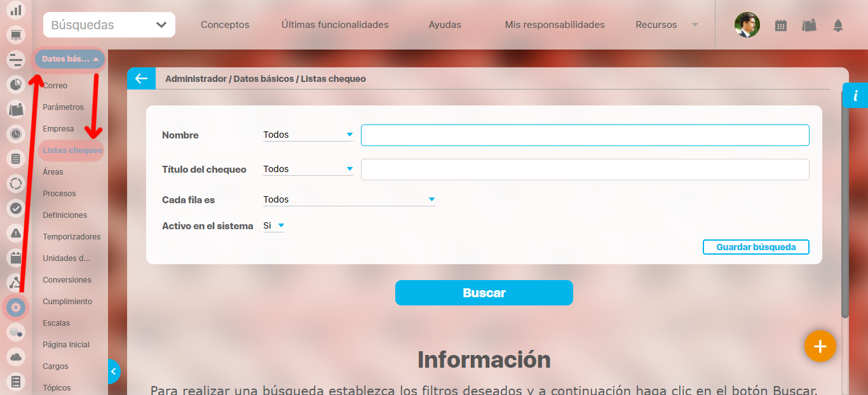Click the orange plus add button

[x=820, y=346]
